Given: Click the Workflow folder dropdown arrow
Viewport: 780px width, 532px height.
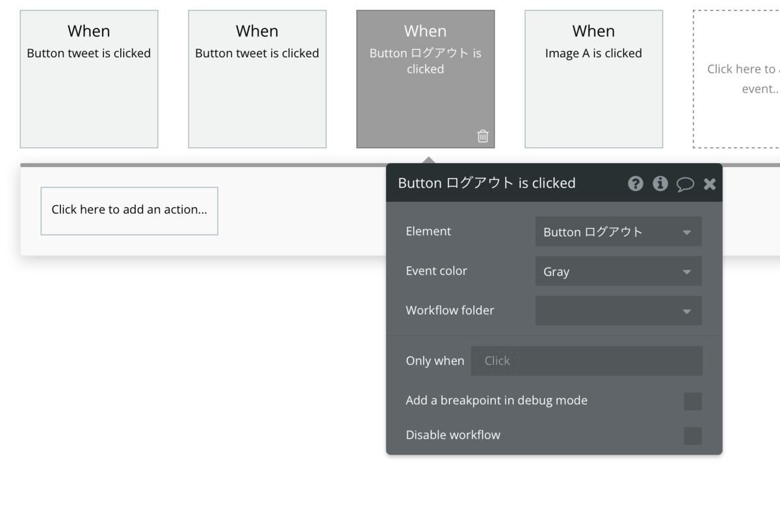Looking at the screenshot, I should 686,311.
